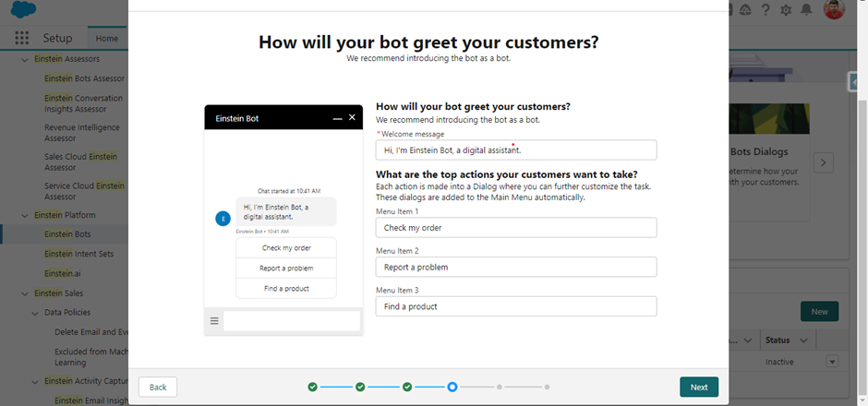Click the Menu Item 2 input field

(516, 268)
